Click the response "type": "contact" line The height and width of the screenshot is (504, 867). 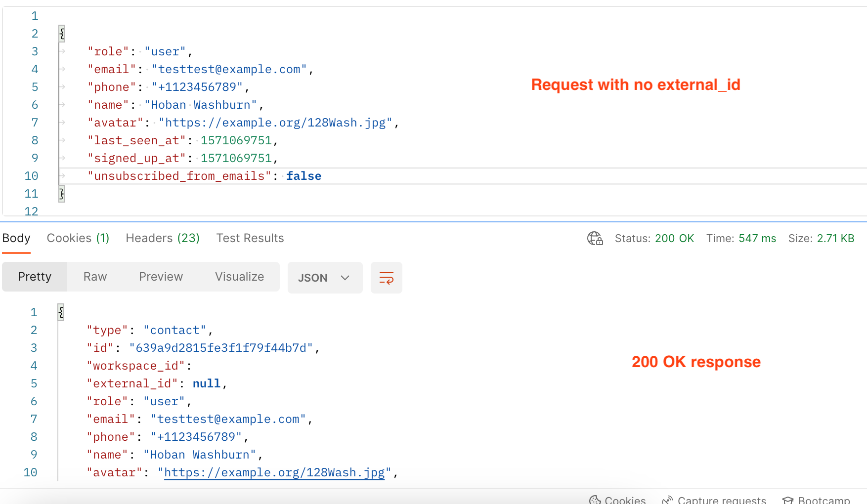tap(150, 330)
